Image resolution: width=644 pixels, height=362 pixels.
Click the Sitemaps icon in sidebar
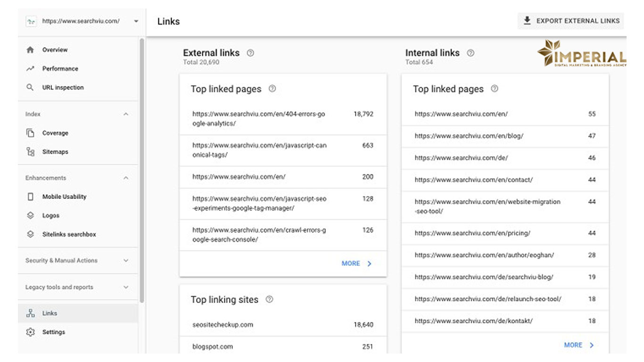(x=31, y=152)
